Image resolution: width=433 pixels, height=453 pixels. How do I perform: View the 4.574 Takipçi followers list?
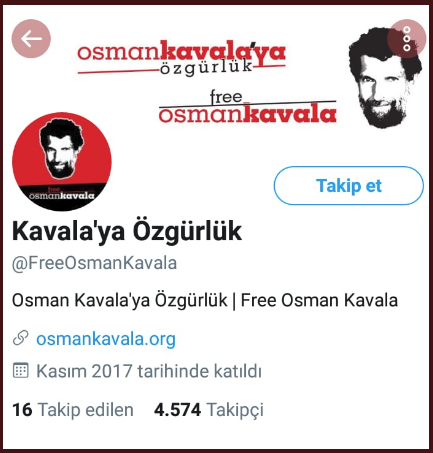[x=209, y=410]
